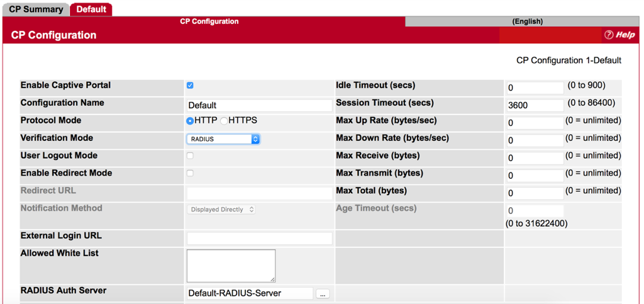This screenshot has height=304, width=644.
Task: Select the HTTPS protocol radio button
Action: [224, 121]
